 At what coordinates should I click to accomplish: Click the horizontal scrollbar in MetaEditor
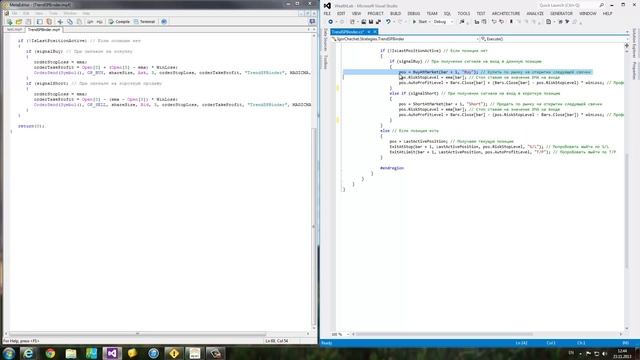point(138,333)
